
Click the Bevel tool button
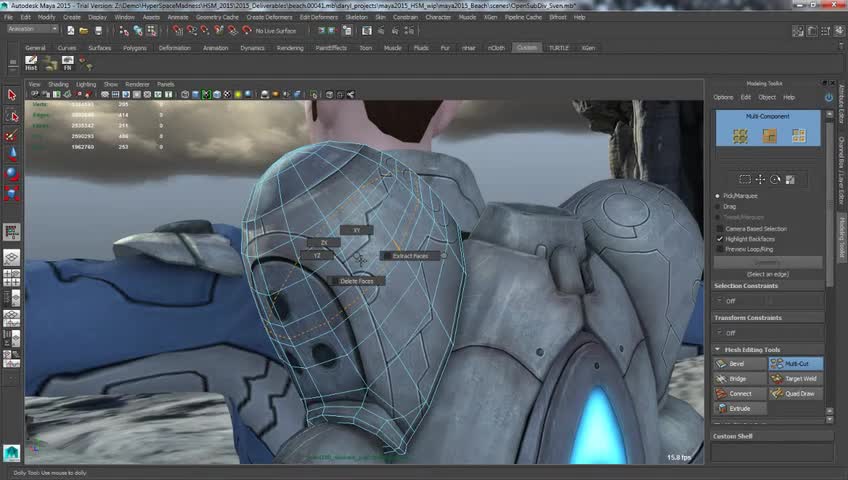[740, 365]
